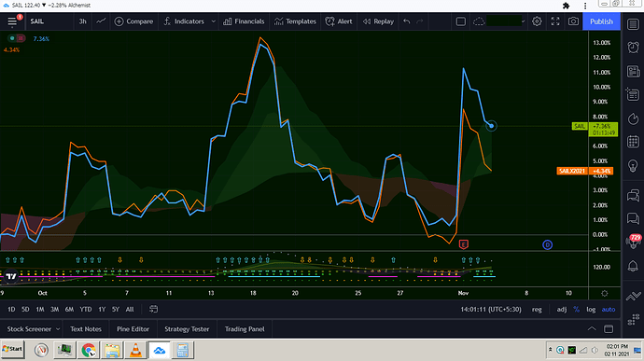Viewport: 644px width, 361px height.
Task: Open the Text Notes tab
Action: (86, 329)
